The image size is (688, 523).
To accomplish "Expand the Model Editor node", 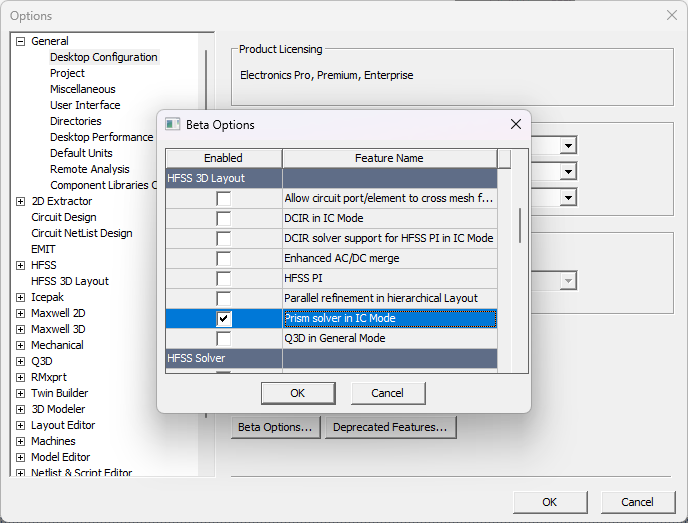I will tap(20, 458).
